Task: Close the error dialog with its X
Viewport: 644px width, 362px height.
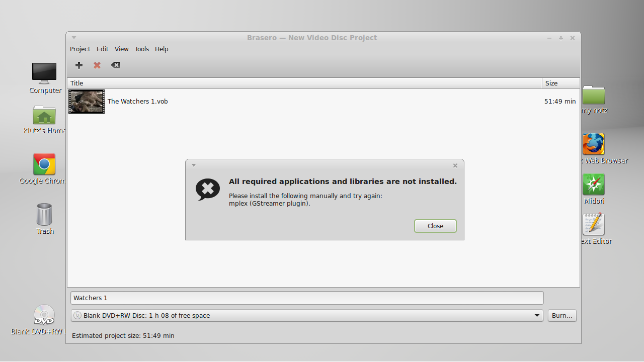Action: (x=455, y=165)
